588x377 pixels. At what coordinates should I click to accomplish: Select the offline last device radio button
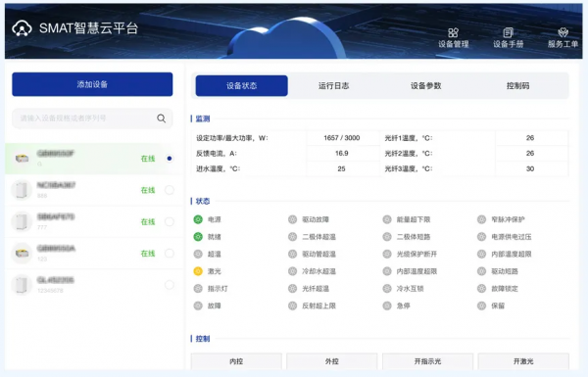170,285
